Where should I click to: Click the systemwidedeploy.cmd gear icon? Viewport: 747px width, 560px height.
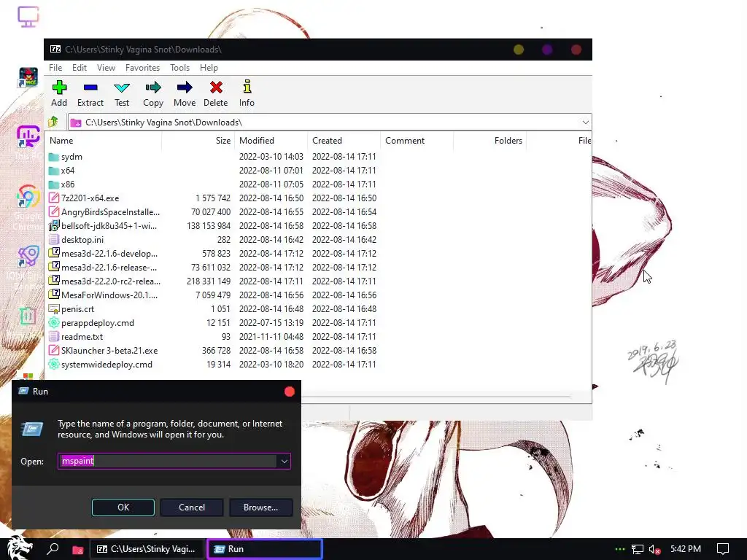click(x=54, y=365)
